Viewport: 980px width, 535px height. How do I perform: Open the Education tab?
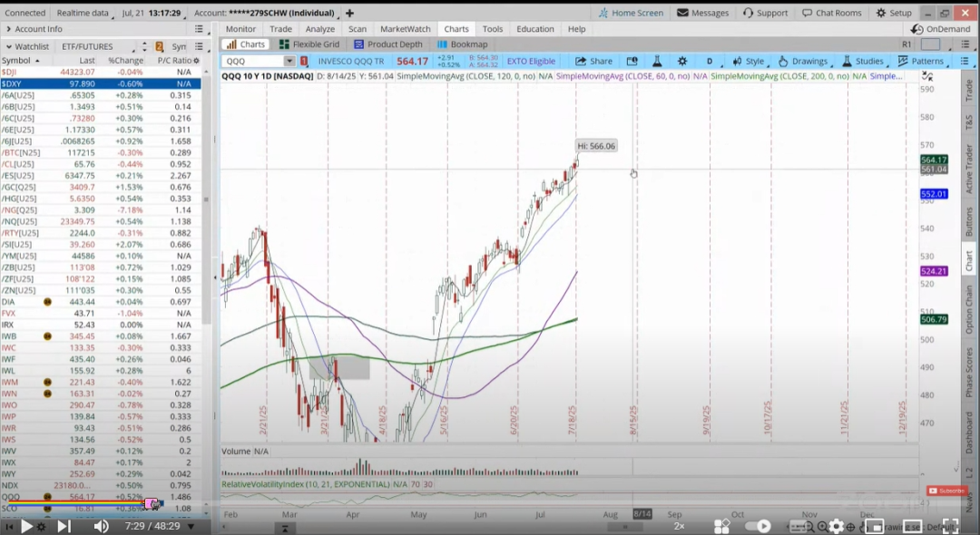click(x=535, y=29)
